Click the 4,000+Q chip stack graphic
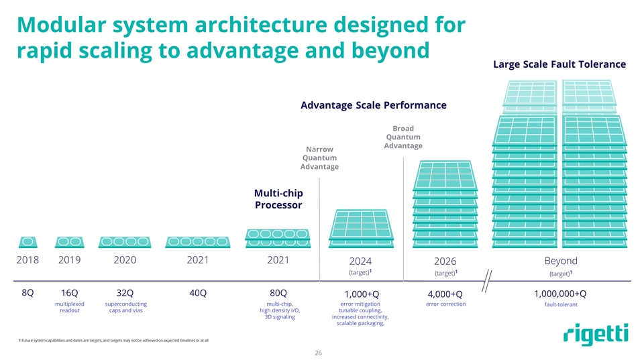 (x=445, y=204)
